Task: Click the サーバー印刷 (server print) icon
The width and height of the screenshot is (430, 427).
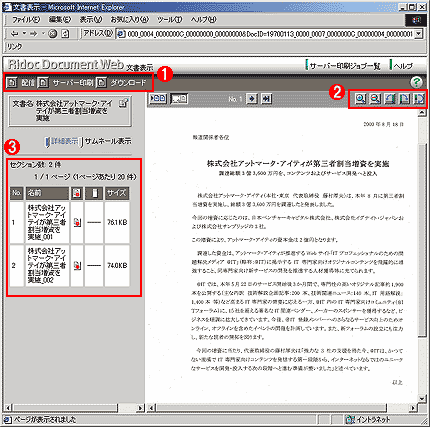Action: point(43,82)
